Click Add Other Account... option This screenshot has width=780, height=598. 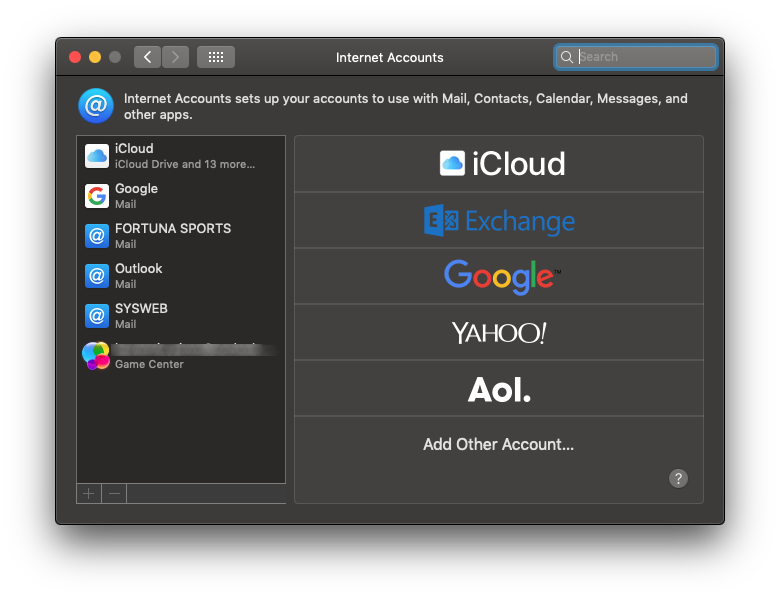pos(499,445)
